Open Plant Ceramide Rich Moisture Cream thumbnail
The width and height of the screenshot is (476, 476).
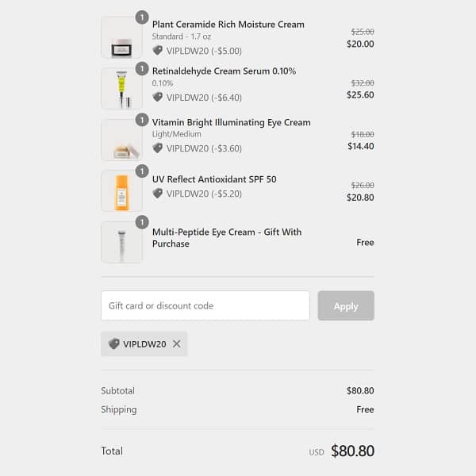(x=121, y=37)
